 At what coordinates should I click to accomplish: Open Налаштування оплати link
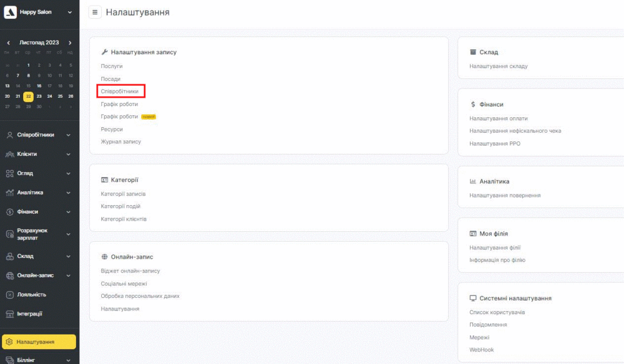point(498,118)
